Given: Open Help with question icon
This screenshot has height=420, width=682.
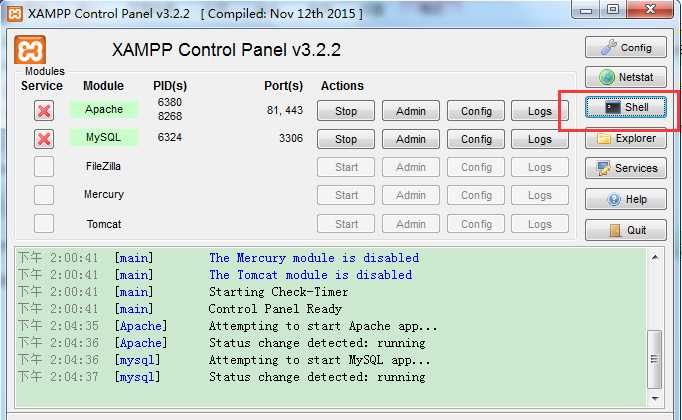Looking at the screenshot, I should tap(625, 199).
